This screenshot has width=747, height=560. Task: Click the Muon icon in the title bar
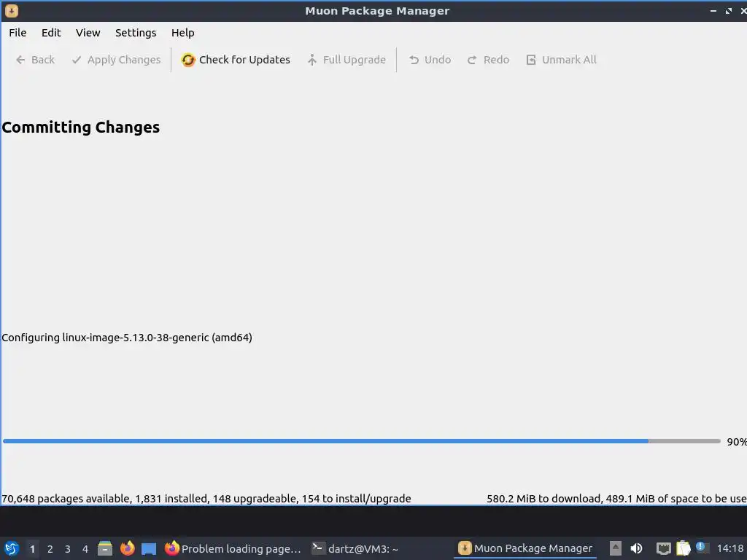(x=12, y=10)
